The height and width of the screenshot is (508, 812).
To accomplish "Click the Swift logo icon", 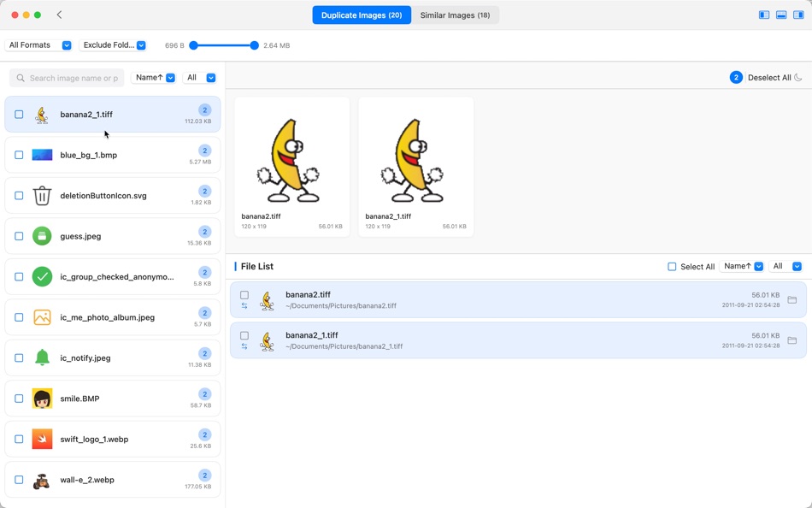I will [x=42, y=439].
